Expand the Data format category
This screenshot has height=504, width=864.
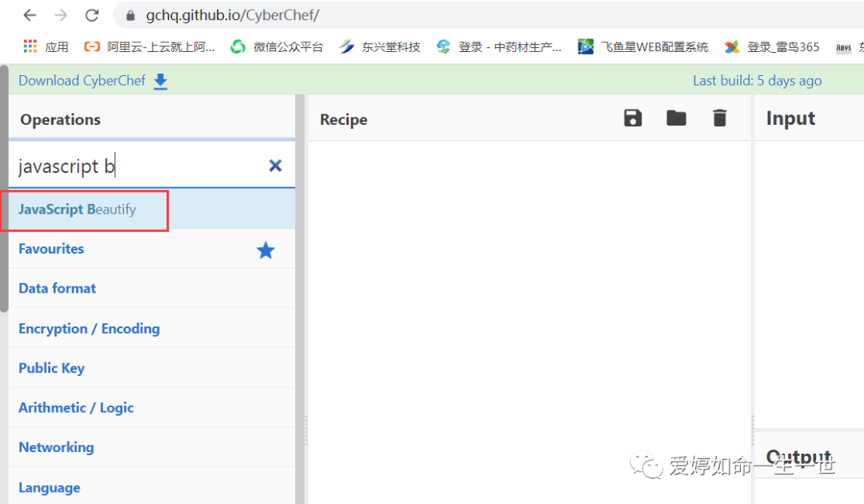(x=152, y=289)
